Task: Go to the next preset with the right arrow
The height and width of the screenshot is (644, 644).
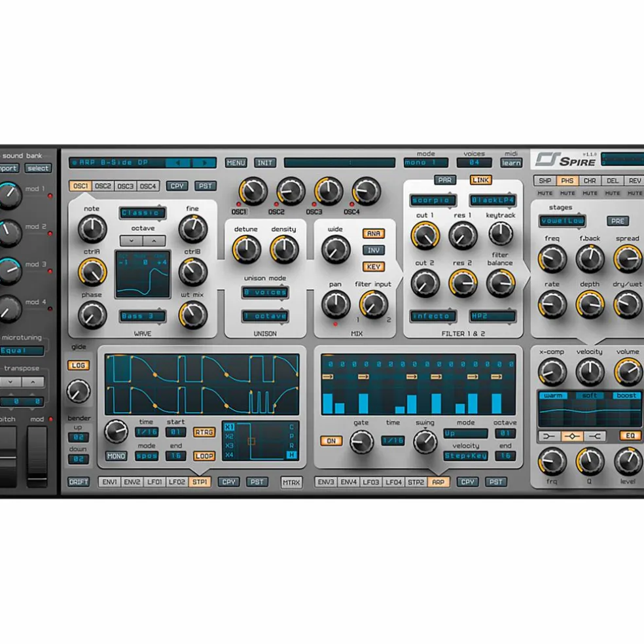Action: coord(204,163)
